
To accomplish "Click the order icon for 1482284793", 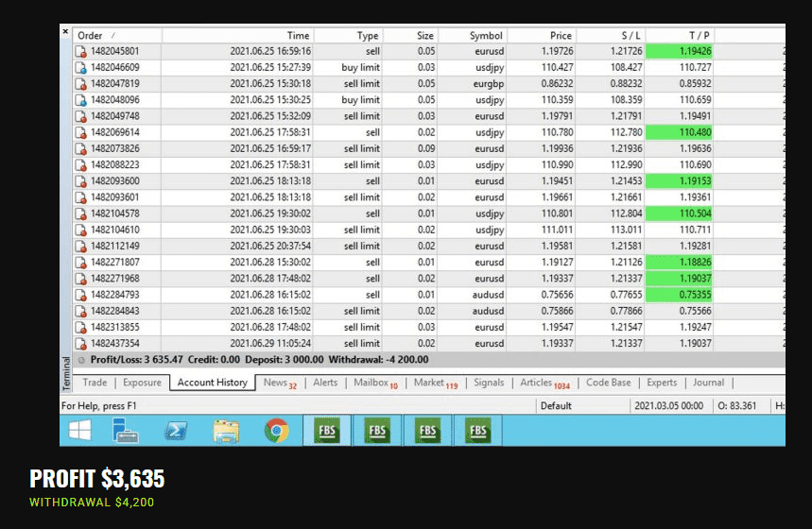I will (x=80, y=295).
